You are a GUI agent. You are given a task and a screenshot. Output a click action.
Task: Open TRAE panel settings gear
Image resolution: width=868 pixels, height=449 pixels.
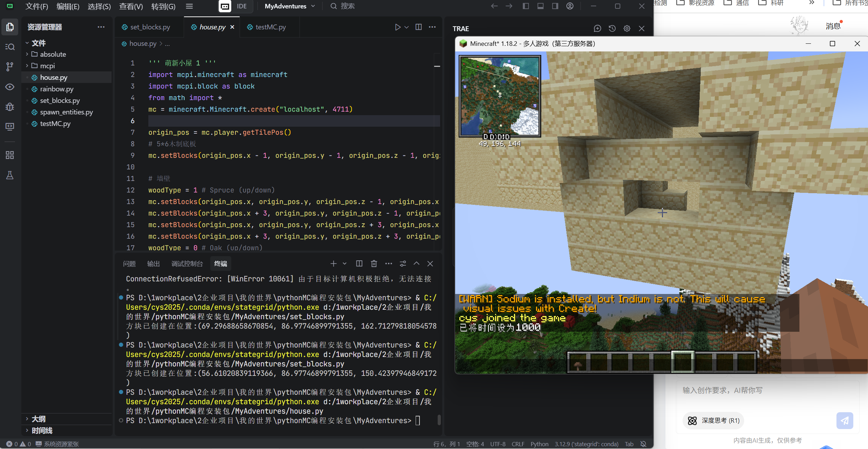pyautogui.click(x=627, y=28)
